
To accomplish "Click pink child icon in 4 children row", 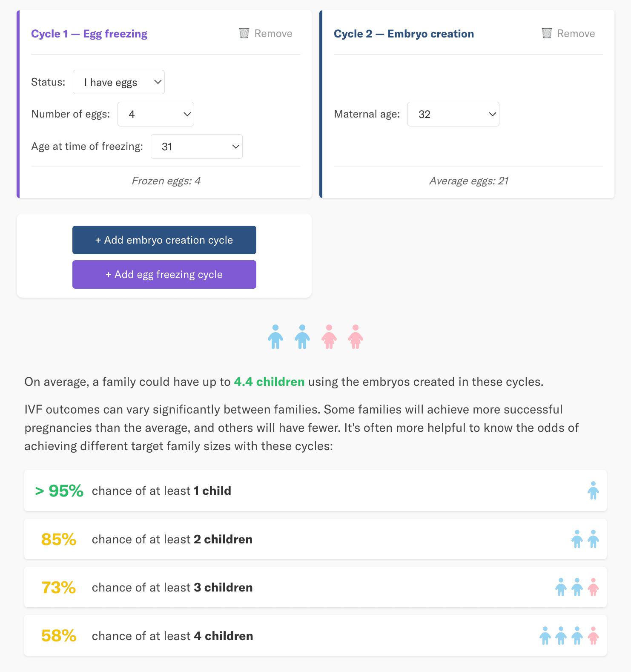I will pos(593,636).
